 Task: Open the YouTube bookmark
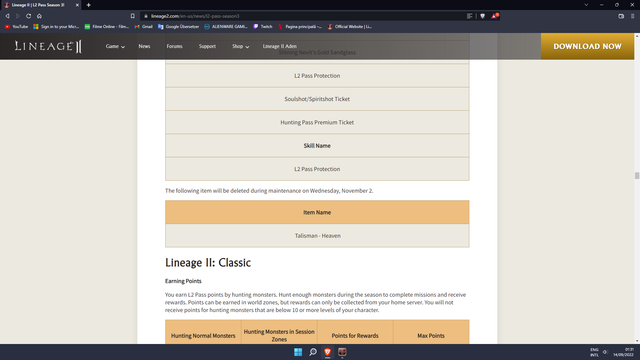[16, 27]
